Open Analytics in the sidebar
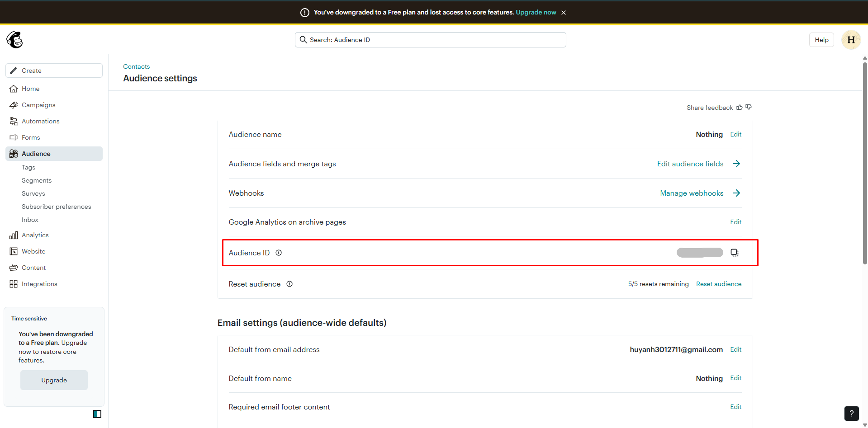The image size is (868, 428). [x=54, y=235]
